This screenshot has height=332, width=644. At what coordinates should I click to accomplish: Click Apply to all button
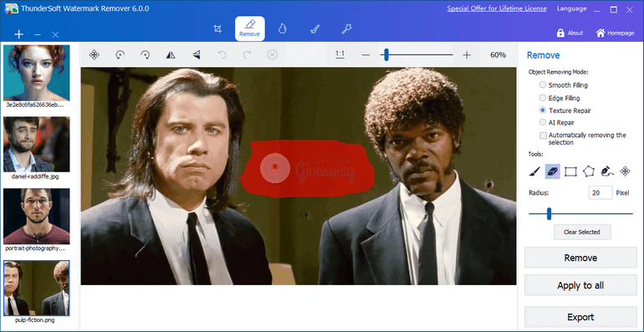coord(580,285)
